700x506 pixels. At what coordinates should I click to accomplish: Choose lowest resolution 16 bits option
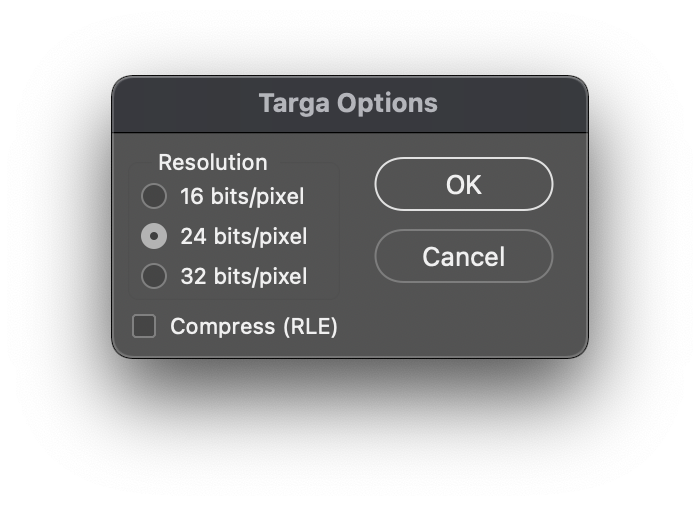click(x=154, y=196)
